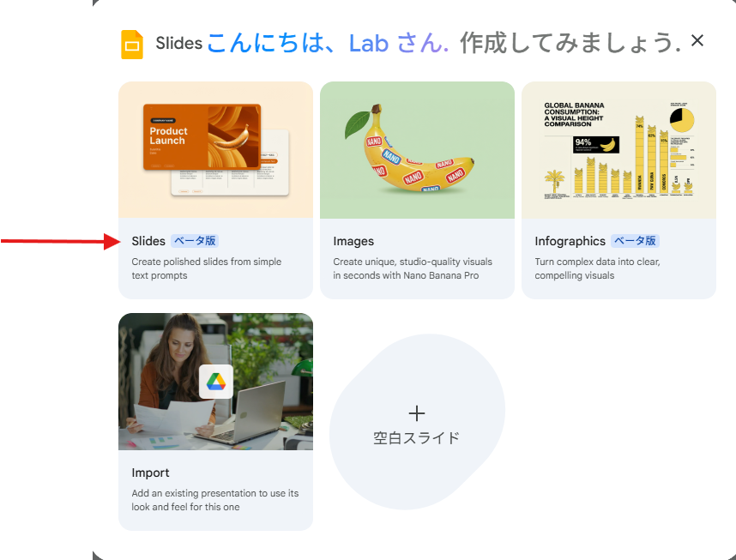736x560 pixels.
Task: Open the banana consumption infographic thumbnail
Action: (x=618, y=150)
